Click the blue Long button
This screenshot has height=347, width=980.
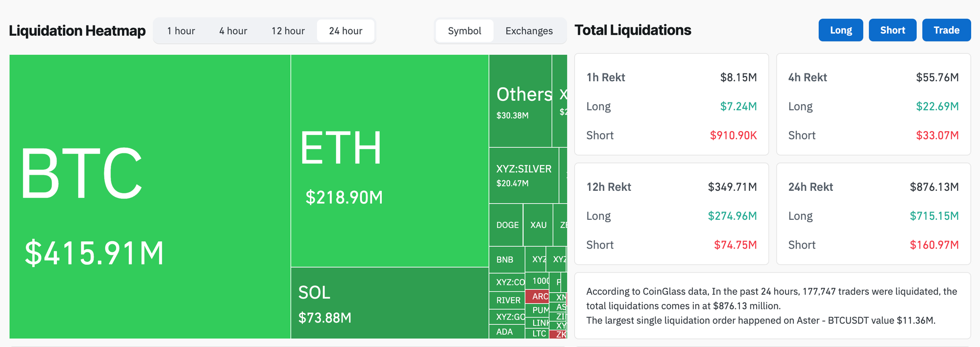pos(840,30)
